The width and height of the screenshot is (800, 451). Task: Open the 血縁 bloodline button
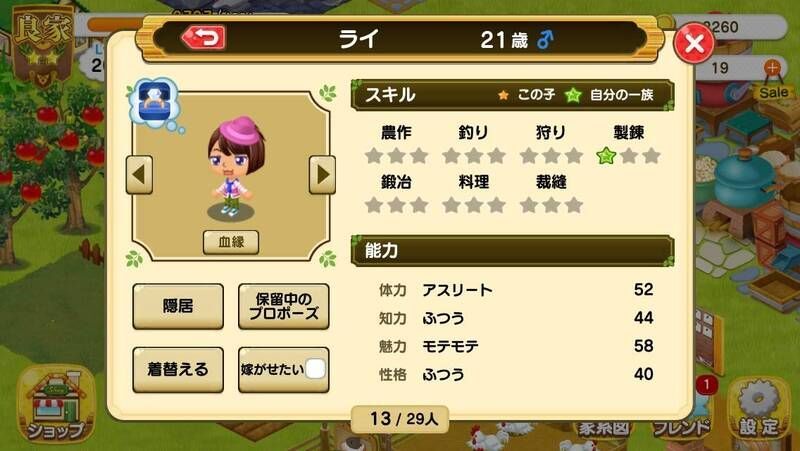[231, 242]
